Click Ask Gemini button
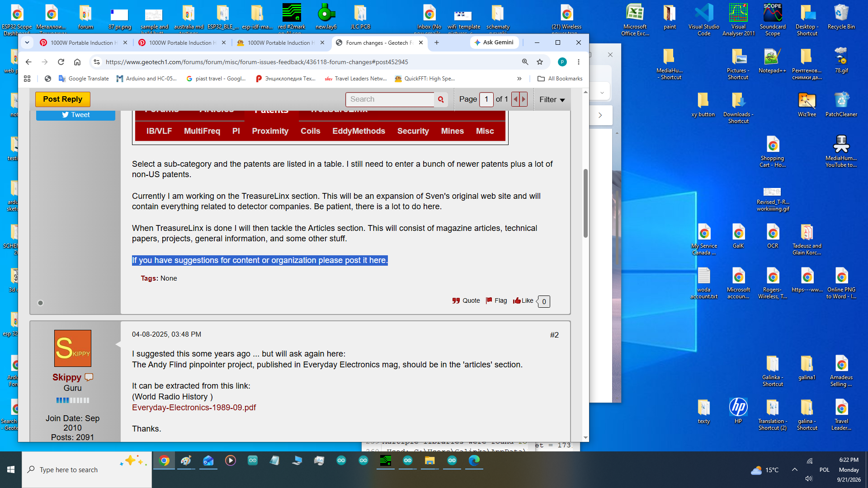 (494, 42)
